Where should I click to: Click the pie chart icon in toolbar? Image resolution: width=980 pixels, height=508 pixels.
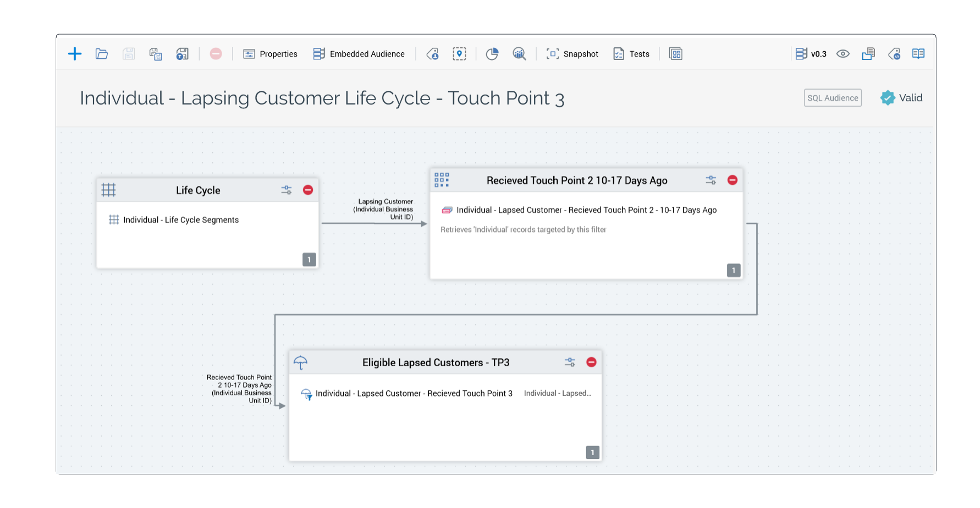492,54
